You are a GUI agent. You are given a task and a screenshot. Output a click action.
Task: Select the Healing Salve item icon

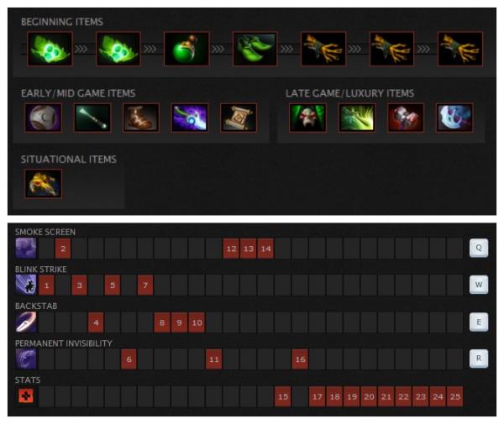tap(186, 49)
